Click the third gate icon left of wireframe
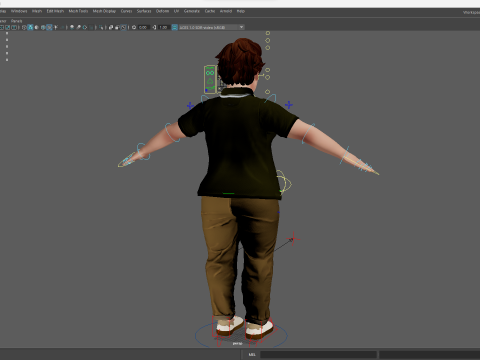 coord(14,27)
